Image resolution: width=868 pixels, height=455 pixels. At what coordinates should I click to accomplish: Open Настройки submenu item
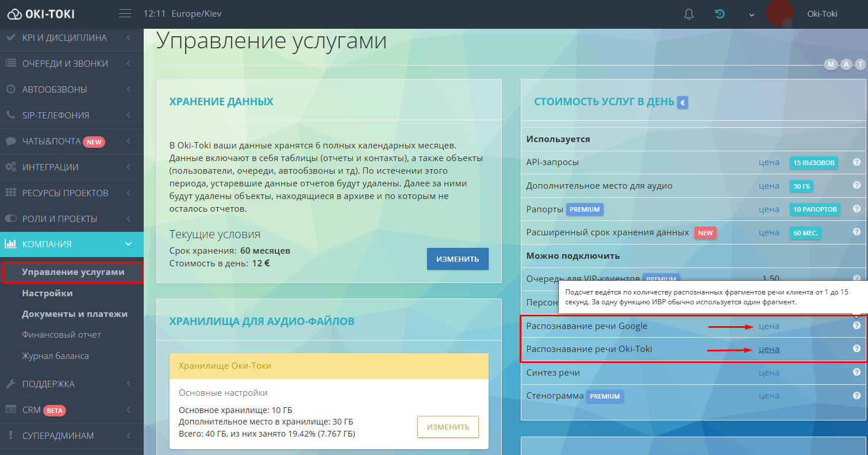coord(47,293)
